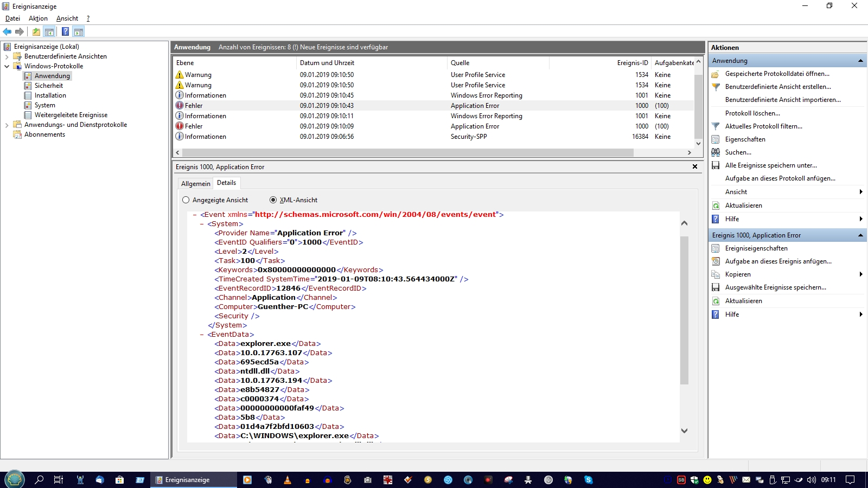Sort by the Quelle column header
This screenshot has height=488, width=868.
click(x=499, y=63)
